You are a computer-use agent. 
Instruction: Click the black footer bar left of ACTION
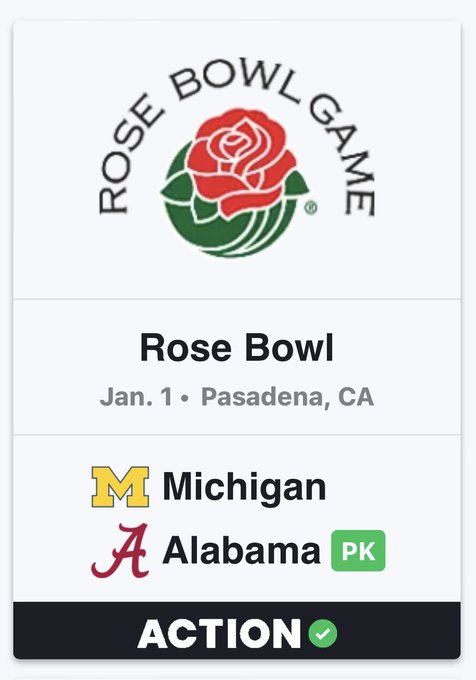coord(75,630)
